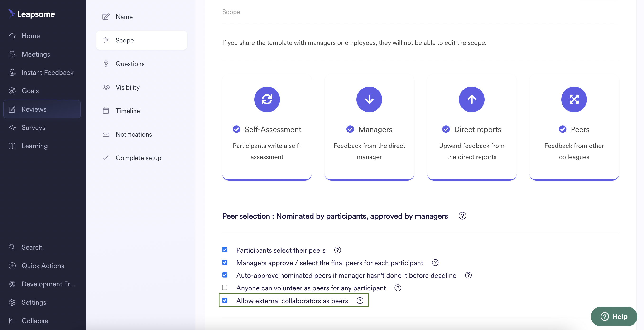Click the Leapsome logo

[31, 14]
